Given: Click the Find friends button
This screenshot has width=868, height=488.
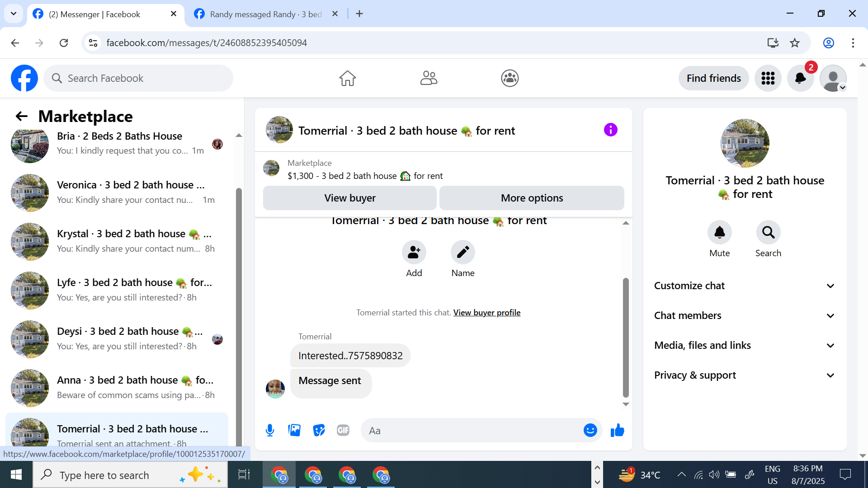Looking at the screenshot, I should [714, 78].
